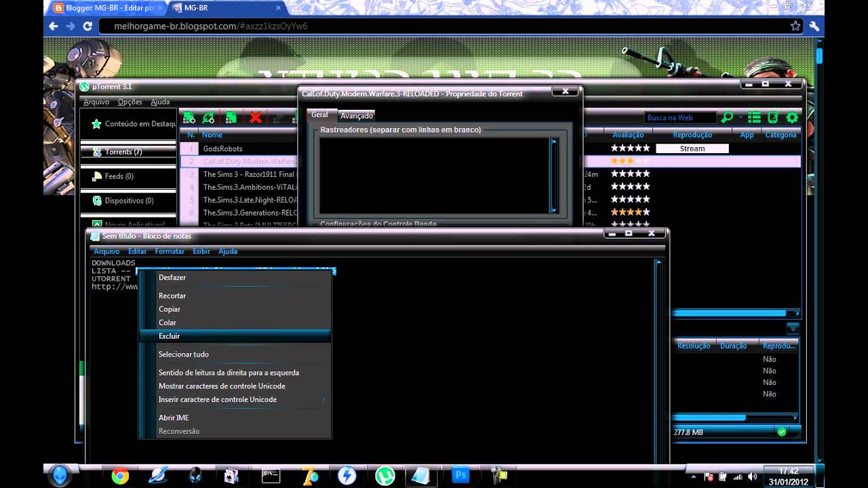This screenshot has height=488, width=868.
Task: Open the blue lightning bolt taskbar icon
Action: [x=347, y=476]
